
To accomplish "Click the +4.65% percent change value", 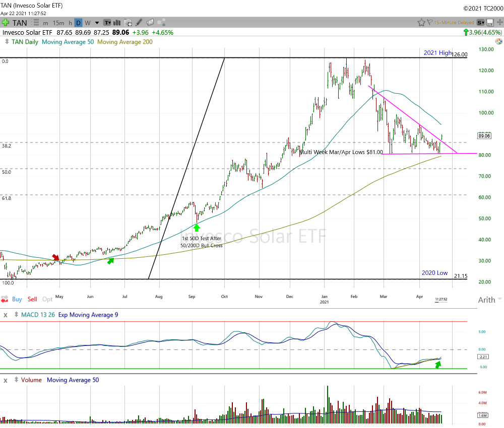I will click(x=163, y=32).
